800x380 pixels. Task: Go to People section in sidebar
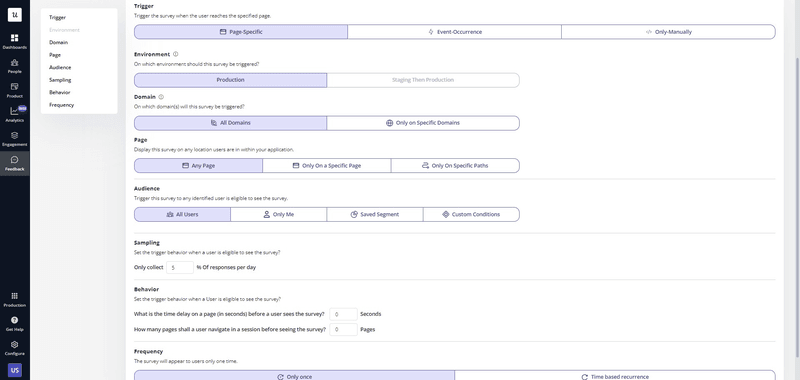pos(14,66)
